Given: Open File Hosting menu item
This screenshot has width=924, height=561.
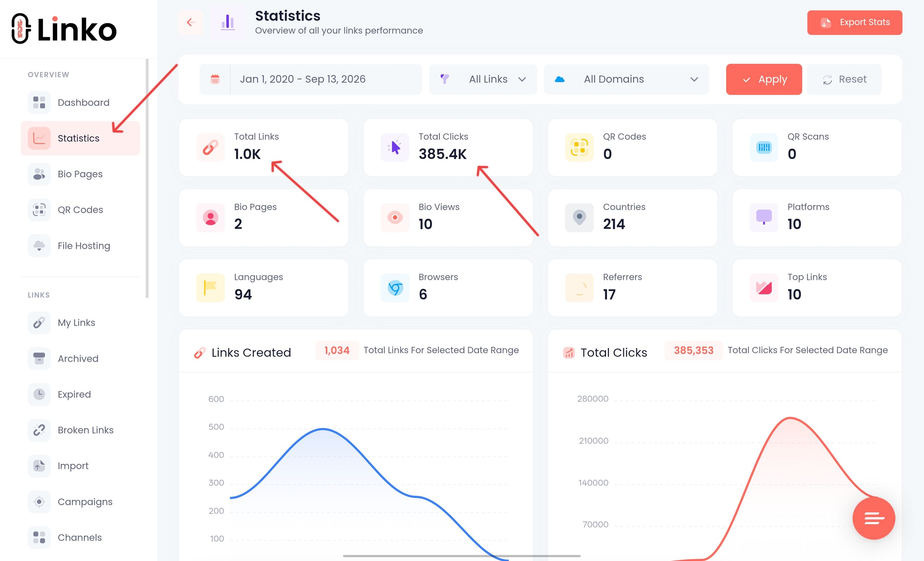Looking at the screenshot, I should (x=80, y=246).
